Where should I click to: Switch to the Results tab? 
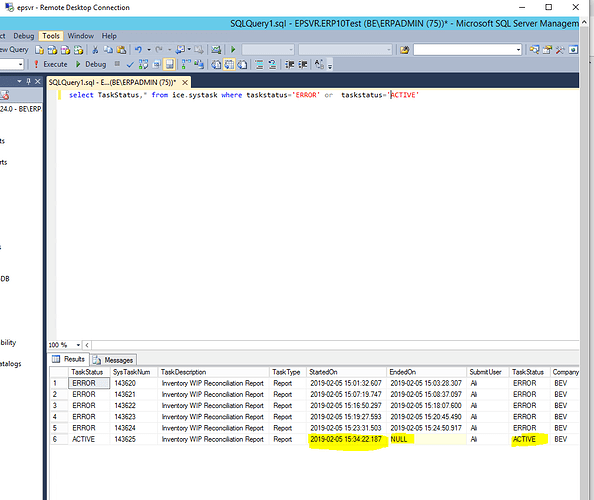(x=69, y=359)
